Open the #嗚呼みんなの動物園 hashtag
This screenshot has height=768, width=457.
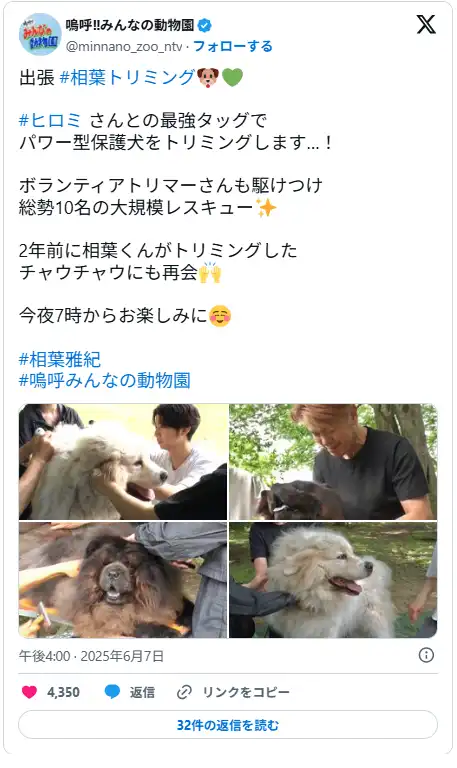104,381
